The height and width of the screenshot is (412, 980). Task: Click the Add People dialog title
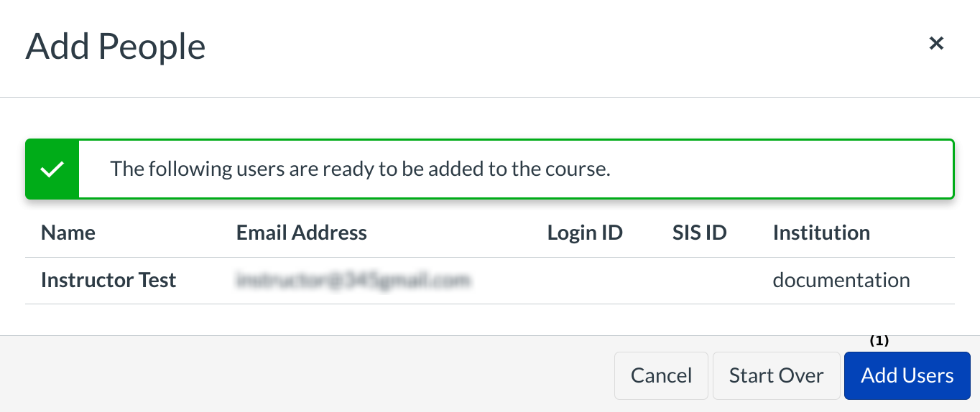[116, 47]
